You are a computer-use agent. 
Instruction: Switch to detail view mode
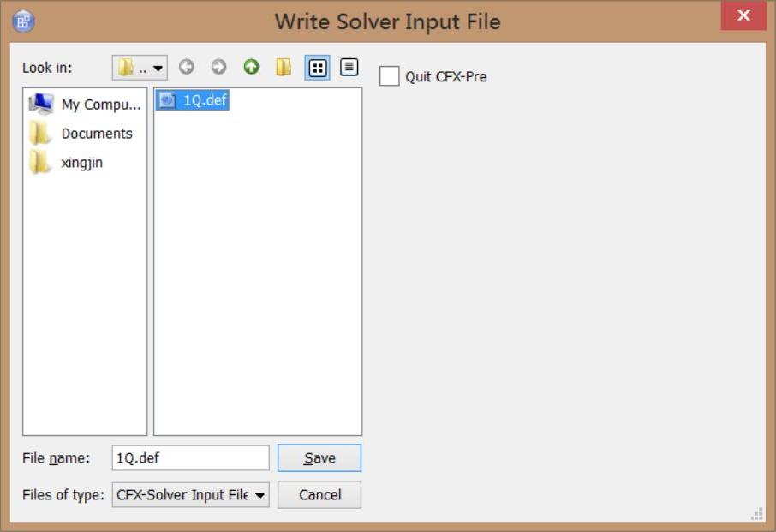pyautogui.click(x=349, y=67)
